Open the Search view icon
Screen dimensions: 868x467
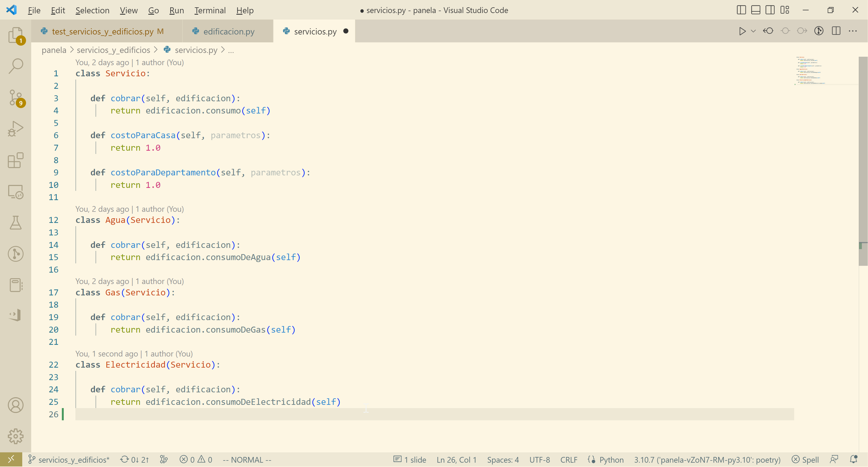(15, 66)
